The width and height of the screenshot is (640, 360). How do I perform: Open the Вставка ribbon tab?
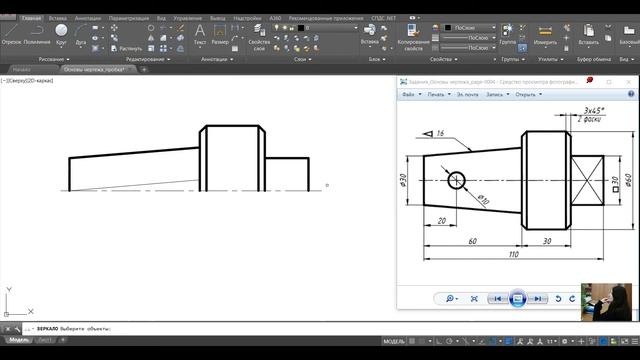point(58,18)
